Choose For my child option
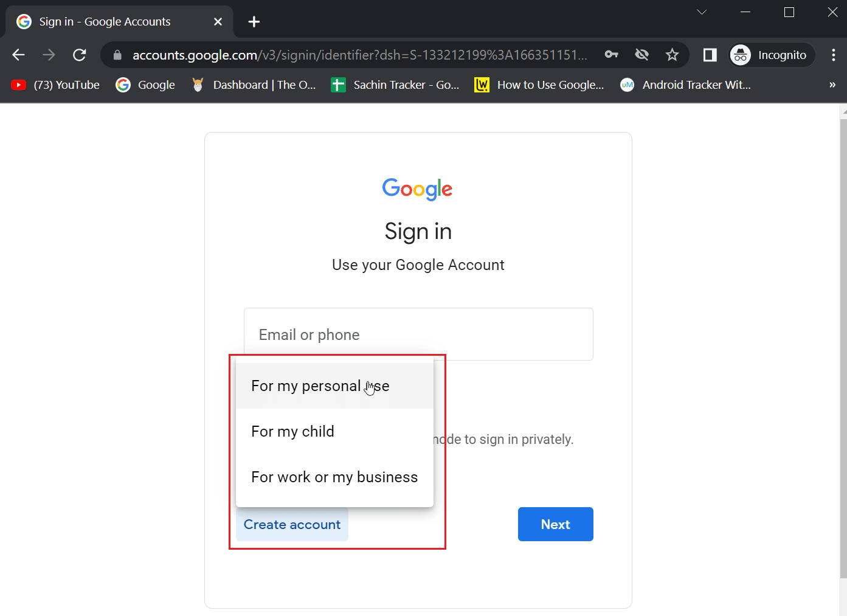 point(334,432)
